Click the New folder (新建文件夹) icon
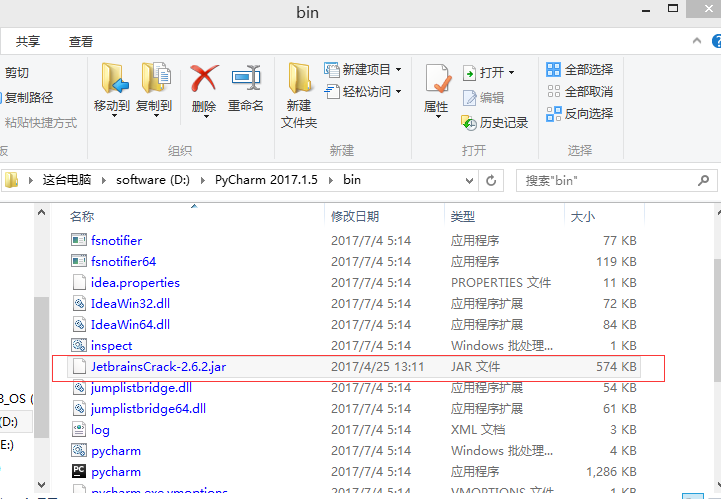 (299, 79)
